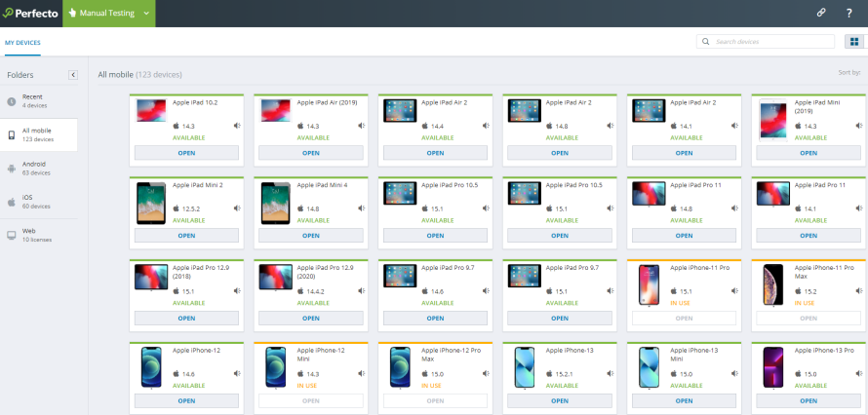
Task: Open the Apple iPad Pro 12.9 (2020)
Action: pos(311,319)
